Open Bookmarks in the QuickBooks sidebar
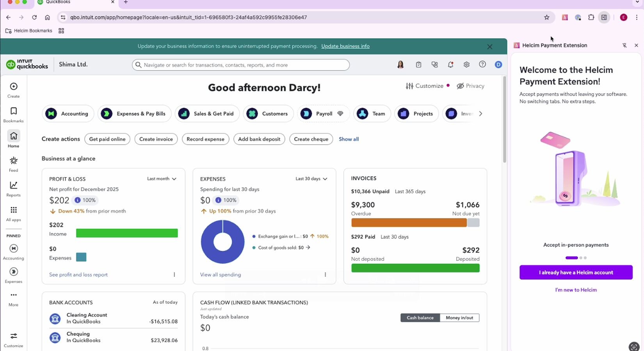This screenshot has width=644, height=351. 14,115
